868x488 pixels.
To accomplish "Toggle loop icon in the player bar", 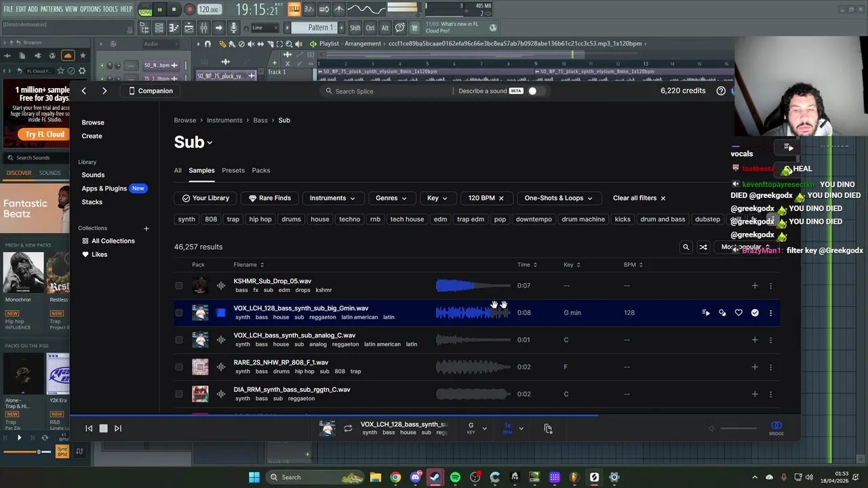I will click(348, 428).
